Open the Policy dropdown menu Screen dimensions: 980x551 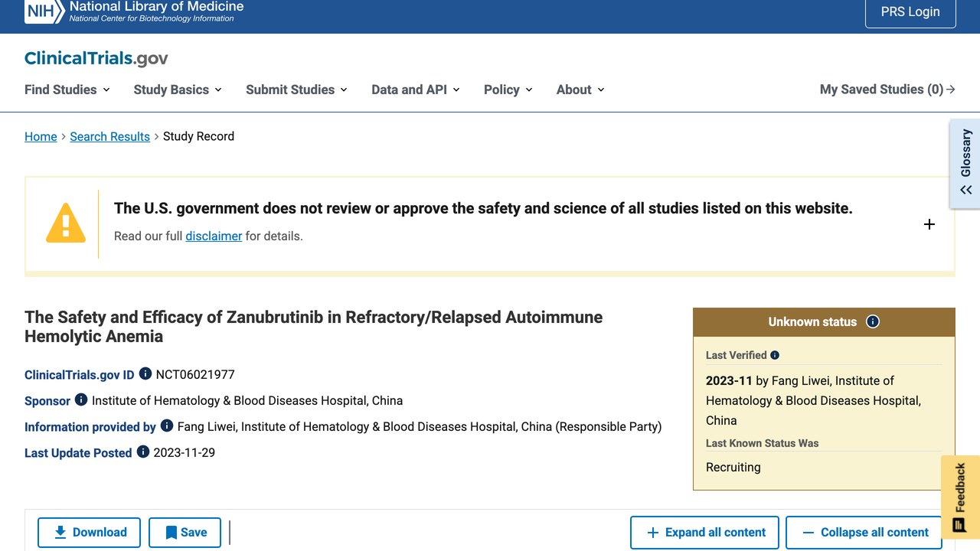(508, 90)
